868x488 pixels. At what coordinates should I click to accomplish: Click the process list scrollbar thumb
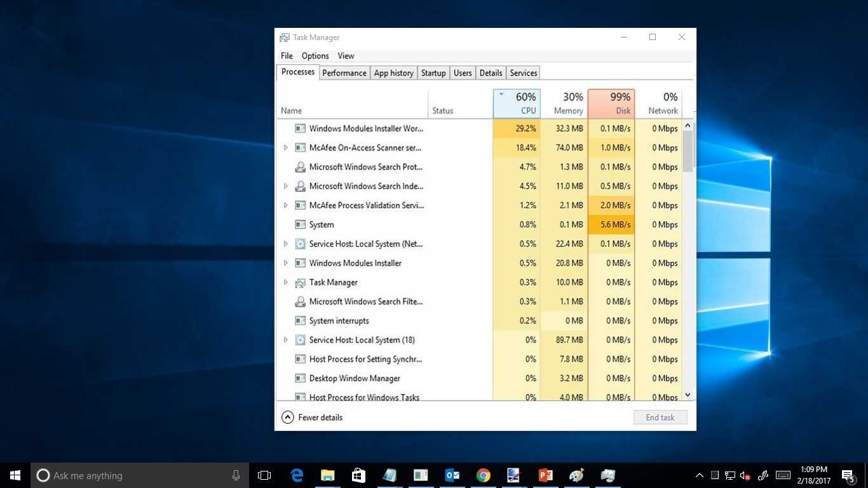(x=688, y=151)
